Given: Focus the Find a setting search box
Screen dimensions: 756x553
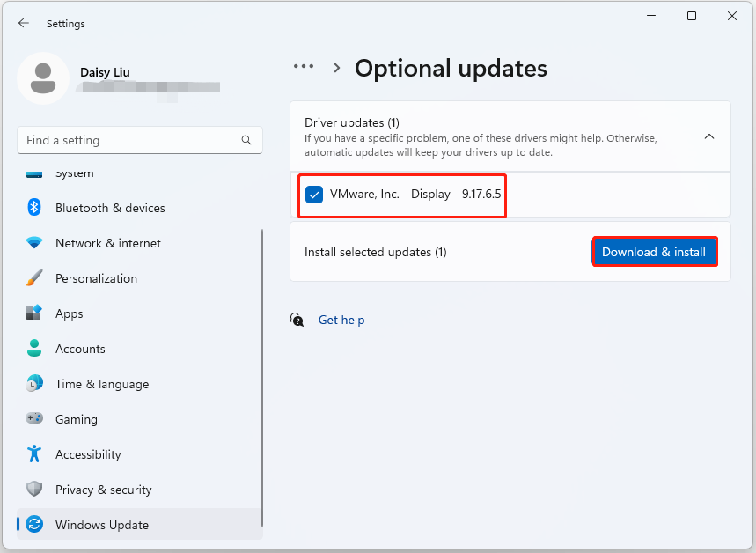Looking at the screenshot, I should tap(140, 140).
